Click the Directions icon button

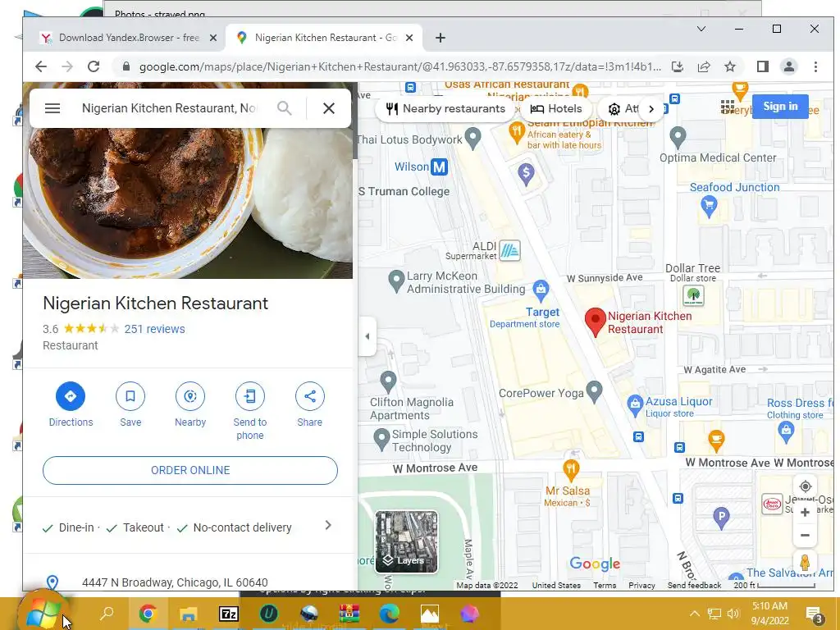coord(71,396)
